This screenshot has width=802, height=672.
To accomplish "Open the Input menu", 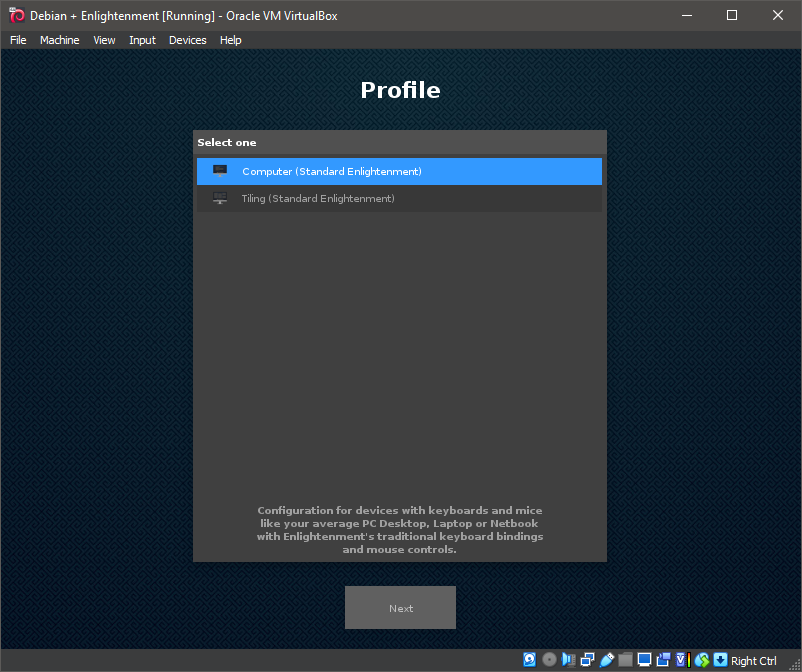I will [x=142, y=40].
